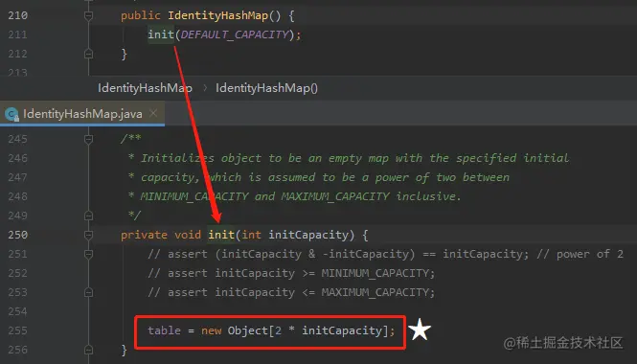Click the breadcrumb chevron separator arrow

pyautogui.click(x=205, y=88)
